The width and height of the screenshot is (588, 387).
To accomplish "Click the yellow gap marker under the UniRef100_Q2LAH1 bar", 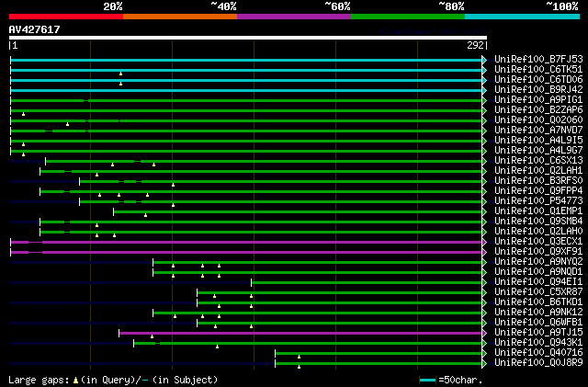I will 96,175.
